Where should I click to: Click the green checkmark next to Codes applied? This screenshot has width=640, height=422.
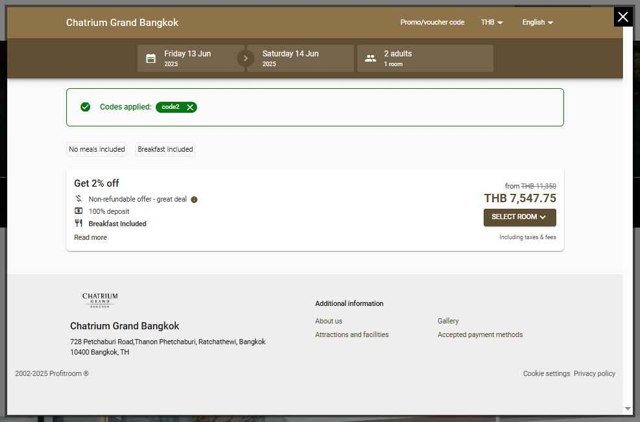[85, 107]
